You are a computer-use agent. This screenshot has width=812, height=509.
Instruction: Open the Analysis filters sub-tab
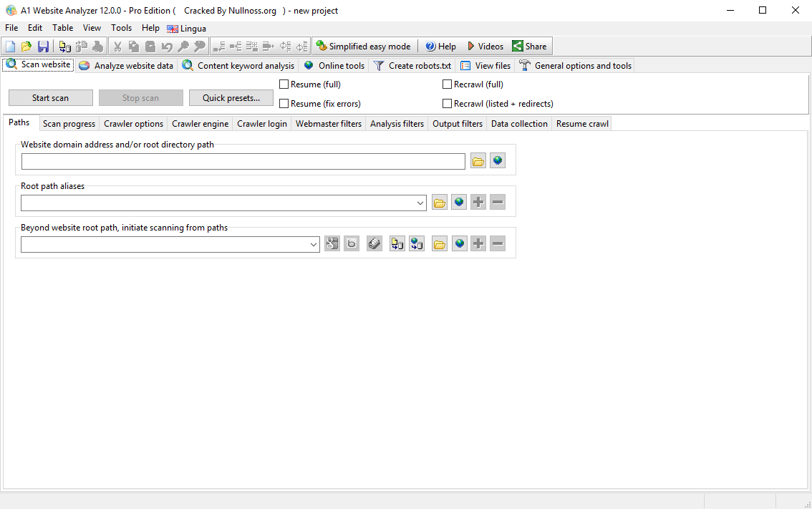point(397,124)
